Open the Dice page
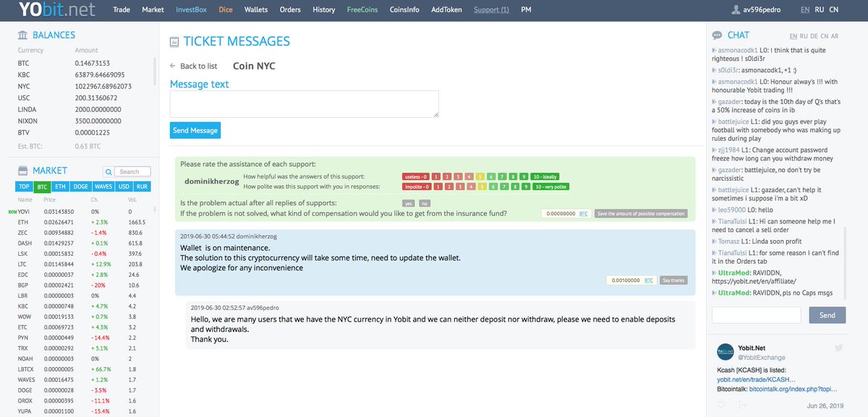 (226, 10)
